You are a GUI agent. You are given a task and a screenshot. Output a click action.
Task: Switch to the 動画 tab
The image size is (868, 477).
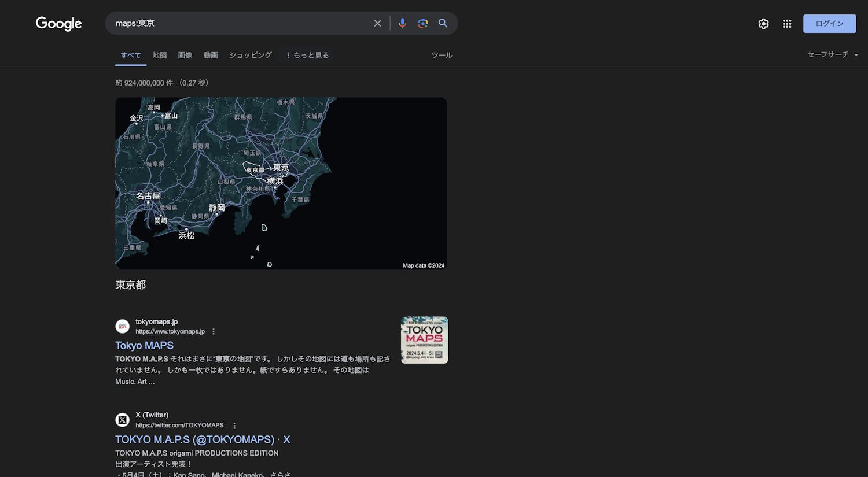click(211, 55)
